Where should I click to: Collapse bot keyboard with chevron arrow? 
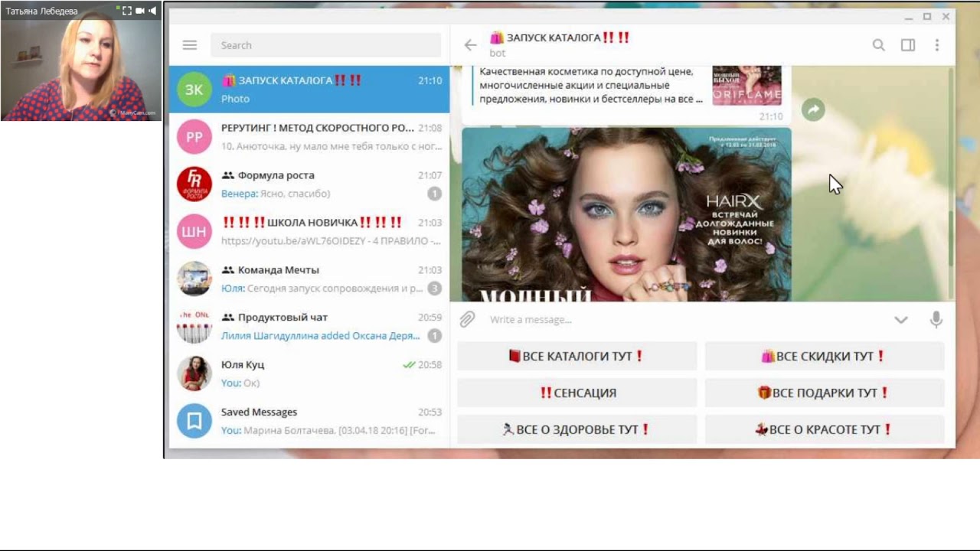[x=901, y=320]
